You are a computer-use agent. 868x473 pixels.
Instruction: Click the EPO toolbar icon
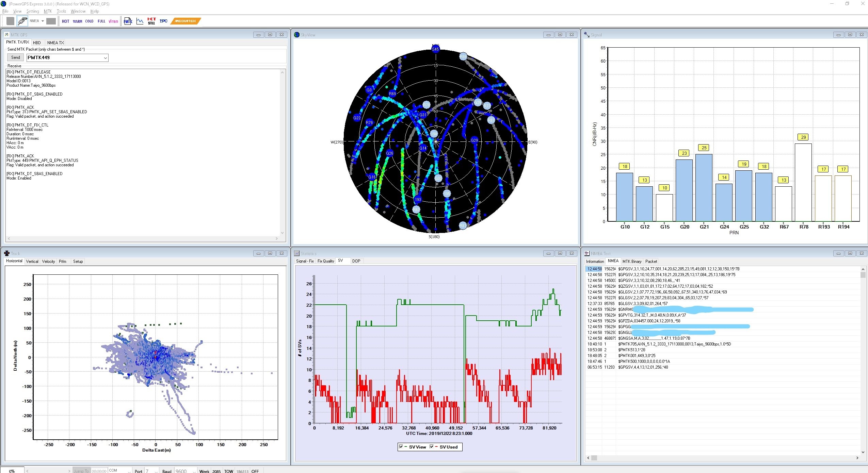pos(164,21)
